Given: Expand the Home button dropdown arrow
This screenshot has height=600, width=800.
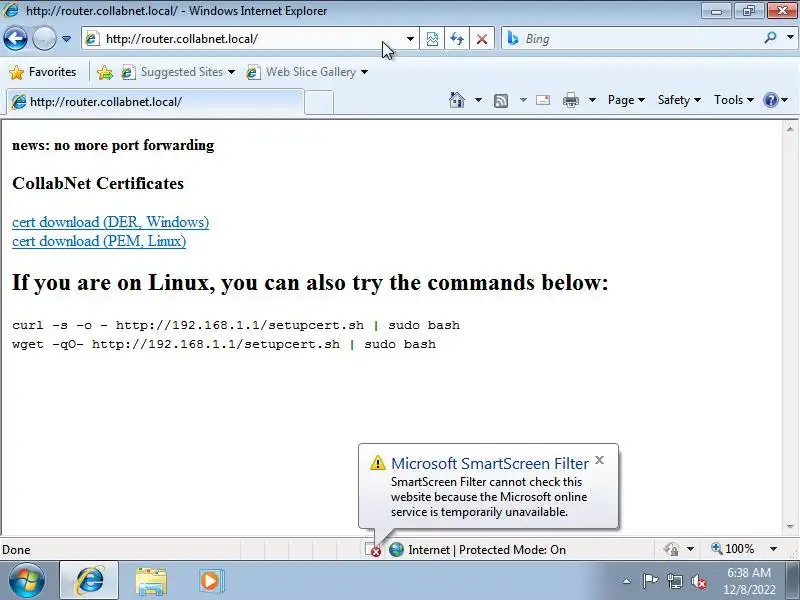Looking at the screenshot, I should 478,100.
